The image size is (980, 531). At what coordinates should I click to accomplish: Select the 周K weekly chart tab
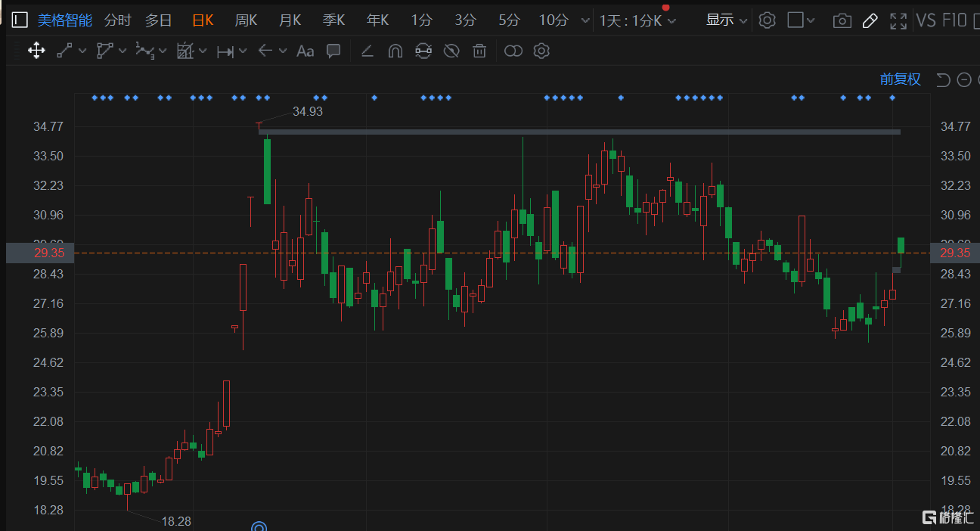coord(246,20)
